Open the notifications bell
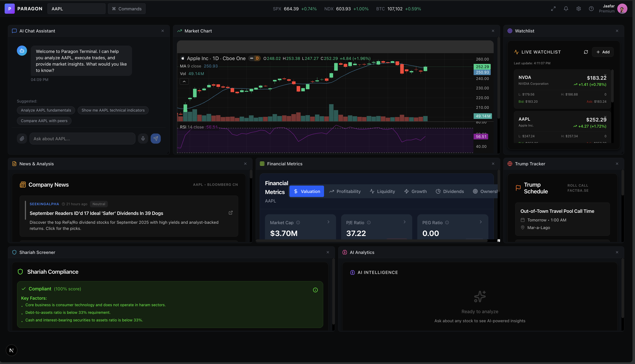This screenshot has height=364, width=635. (566, 9)
